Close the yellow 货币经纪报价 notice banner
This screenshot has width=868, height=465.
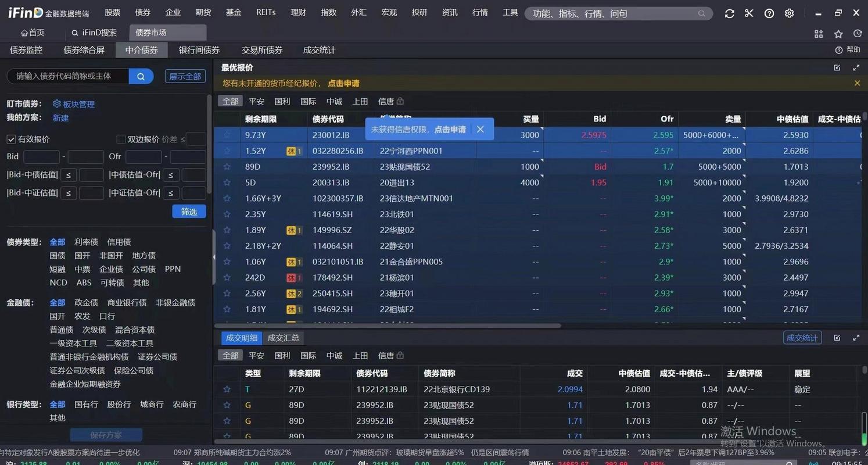[857, 83]
